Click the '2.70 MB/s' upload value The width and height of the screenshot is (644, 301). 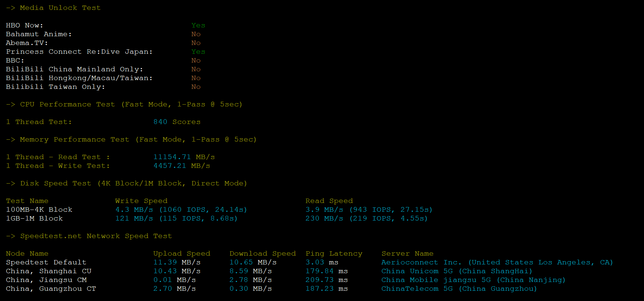(174, 289)
